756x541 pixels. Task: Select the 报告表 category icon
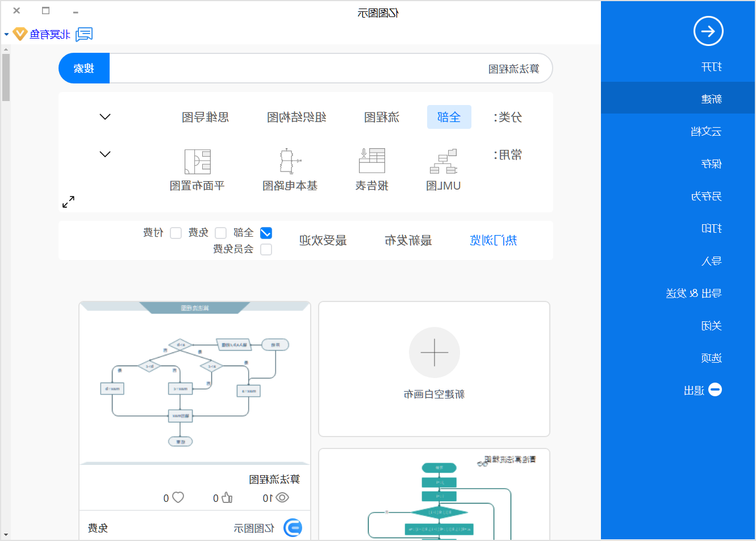[x=371, y=161]
